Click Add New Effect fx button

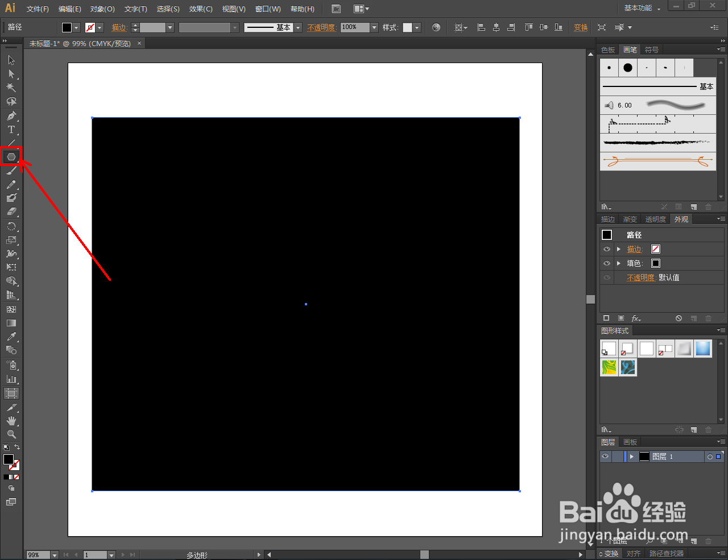coord(636,318)
